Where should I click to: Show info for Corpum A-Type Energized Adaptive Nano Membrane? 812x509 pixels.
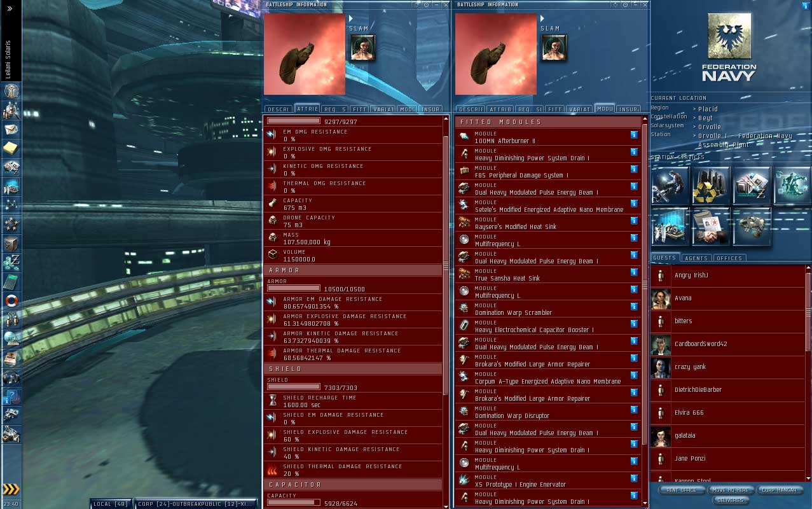coord(634,375)
